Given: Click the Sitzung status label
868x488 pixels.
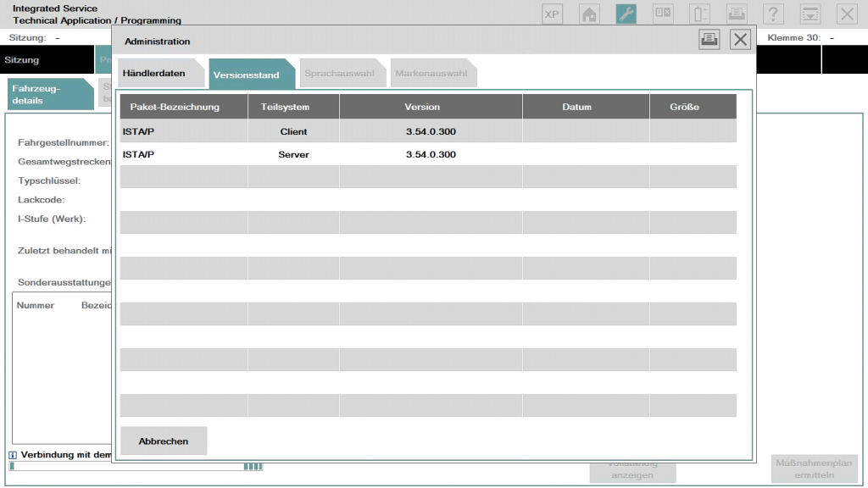Looking at the screenshot, I should click(27, 37).
